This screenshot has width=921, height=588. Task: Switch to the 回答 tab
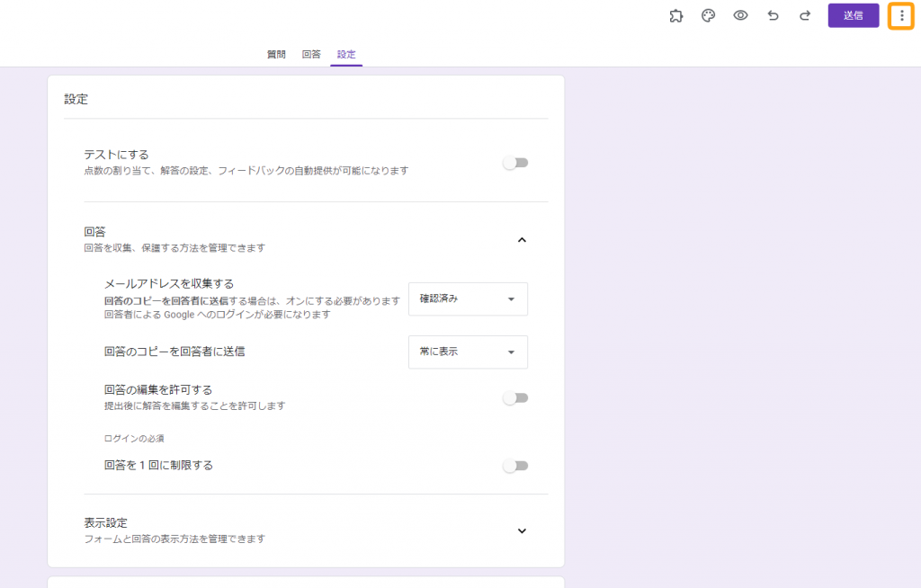[x=311, y=54]
